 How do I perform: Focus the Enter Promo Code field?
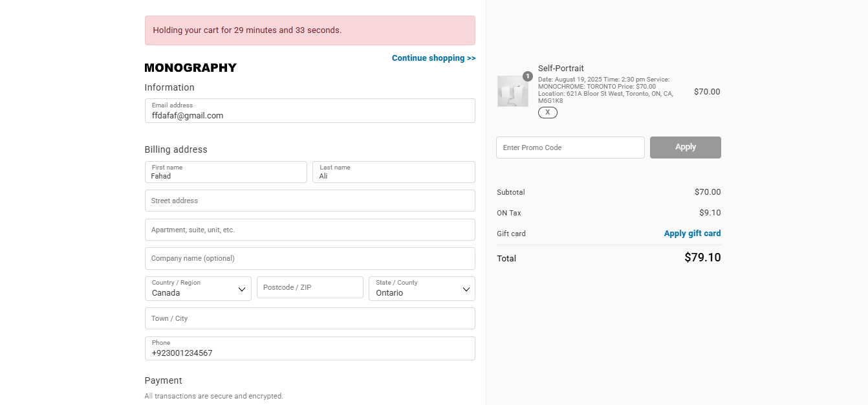[570, 148]
